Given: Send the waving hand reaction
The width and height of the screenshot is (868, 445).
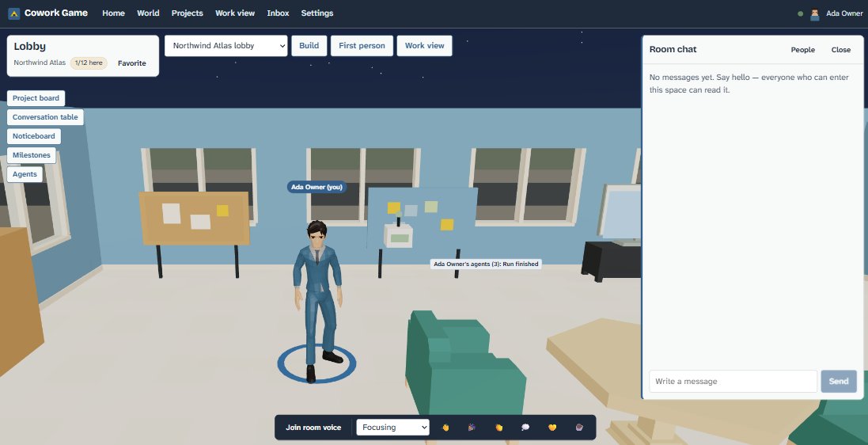Looking at the screenshot, I should click(x=445, y=428).
